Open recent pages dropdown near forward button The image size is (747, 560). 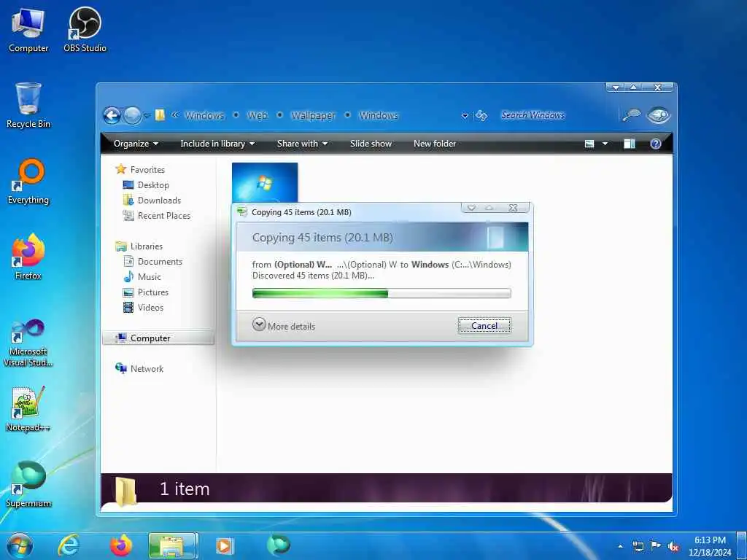coord(146,116)
